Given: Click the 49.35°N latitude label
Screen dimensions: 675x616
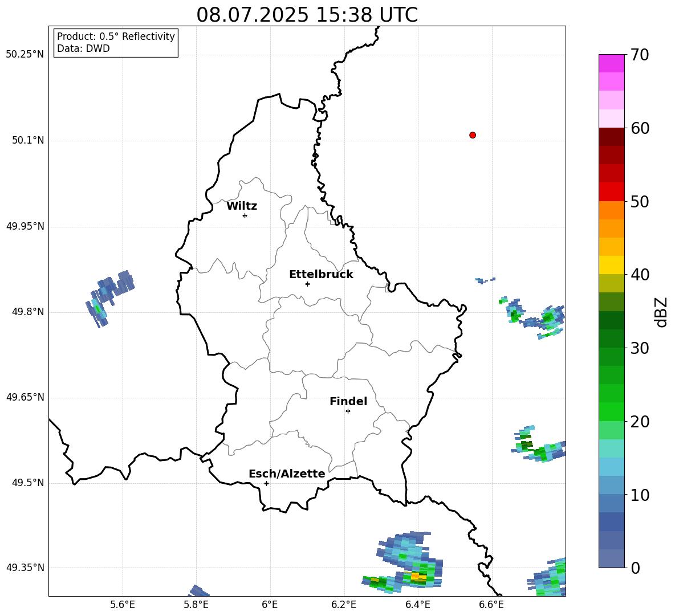Looking at the screenshot, I should 25,568.
